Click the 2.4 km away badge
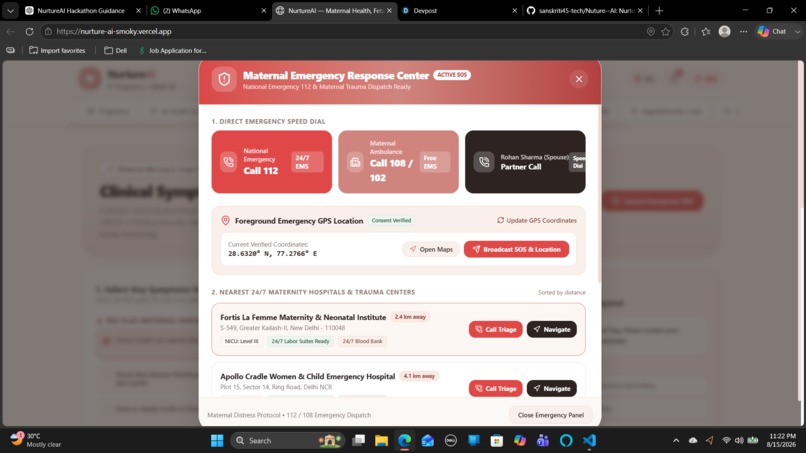This screenshot has width=806, height=453. tap(410, 317)
